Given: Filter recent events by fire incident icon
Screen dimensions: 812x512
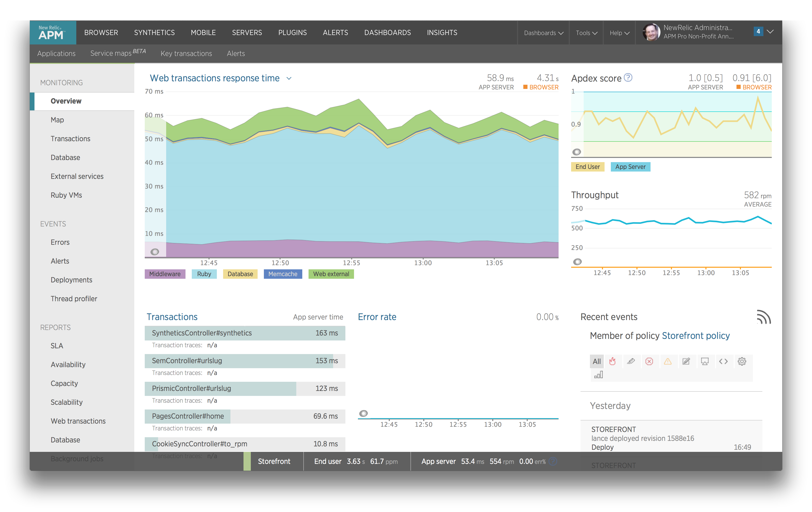Looking at the screenshot, I should pos(612,361).
